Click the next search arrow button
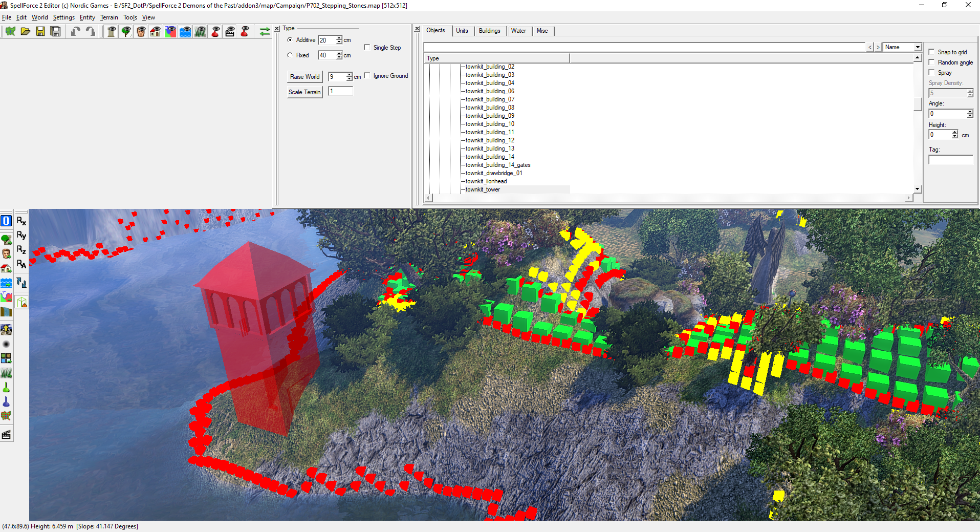This screenshot has height=532, width=980. (x=878, y=47)
